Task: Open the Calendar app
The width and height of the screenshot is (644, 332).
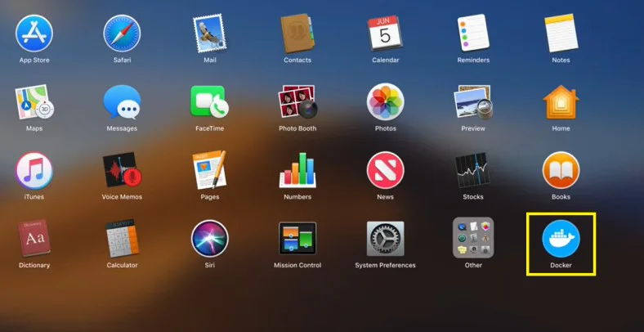Action: pyautogui.click(x=385, y=34)
